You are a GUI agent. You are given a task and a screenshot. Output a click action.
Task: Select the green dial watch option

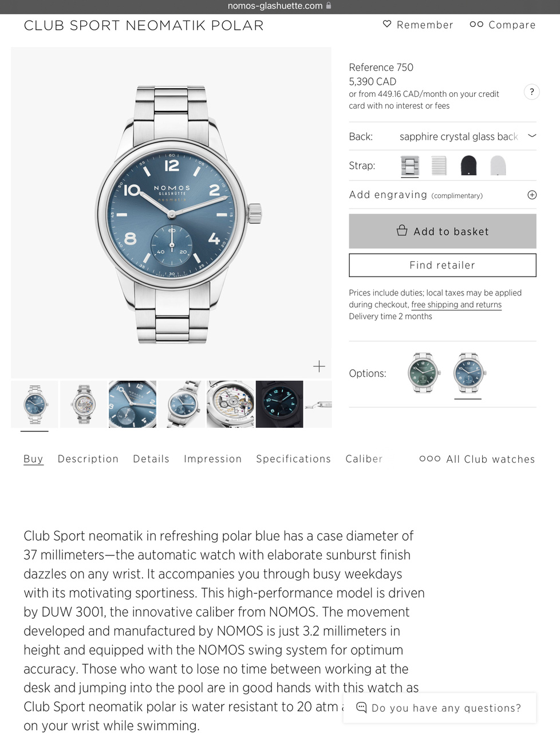click(423, 373)
